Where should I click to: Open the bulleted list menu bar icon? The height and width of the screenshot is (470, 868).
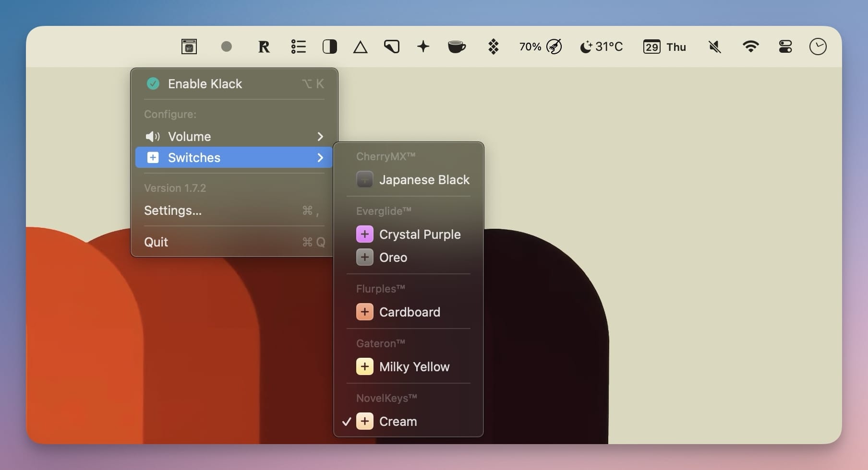point(298,47)
